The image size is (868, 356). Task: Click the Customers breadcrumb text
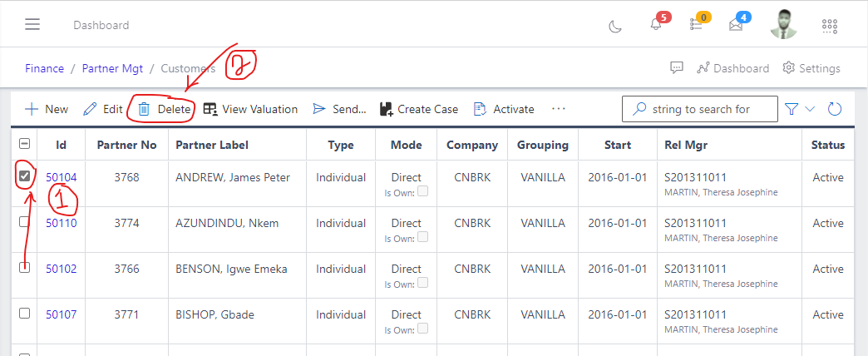coord(188,69)
